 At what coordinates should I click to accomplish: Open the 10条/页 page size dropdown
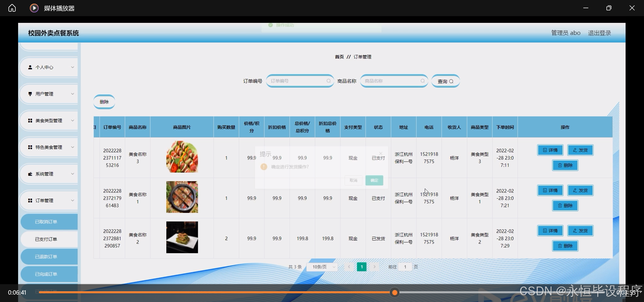tap(322, 267)
